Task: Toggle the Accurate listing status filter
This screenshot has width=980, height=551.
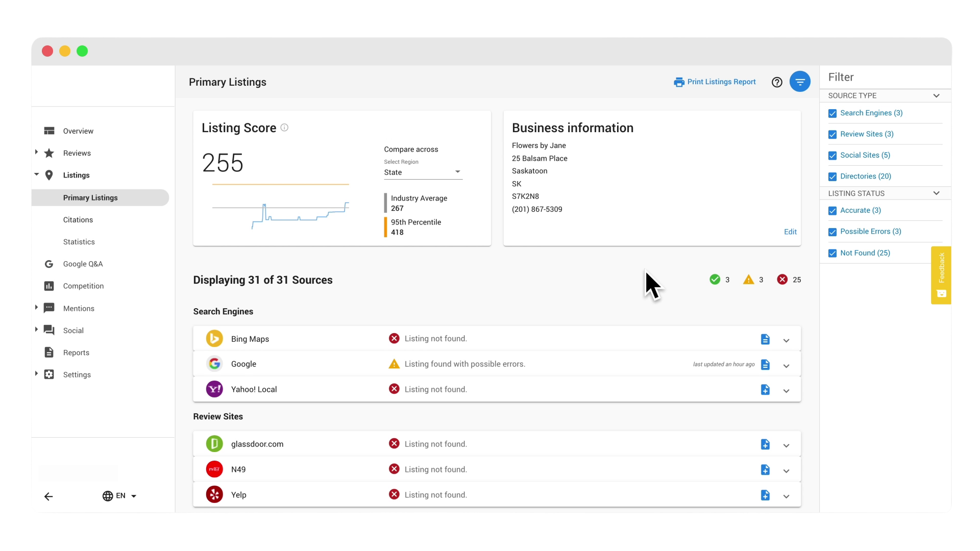Action: point(832,210)
